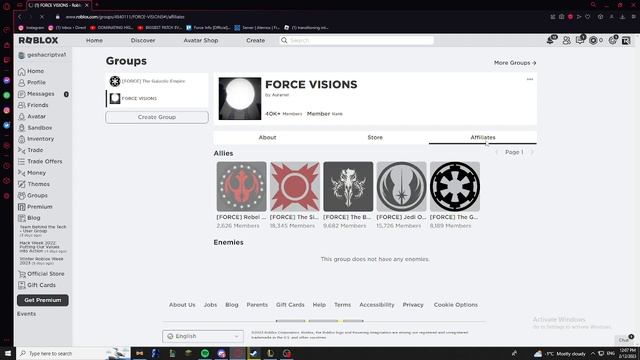640x360 pixels.
Task: Click the Messages sidebar icon
Action: [22, 94]
